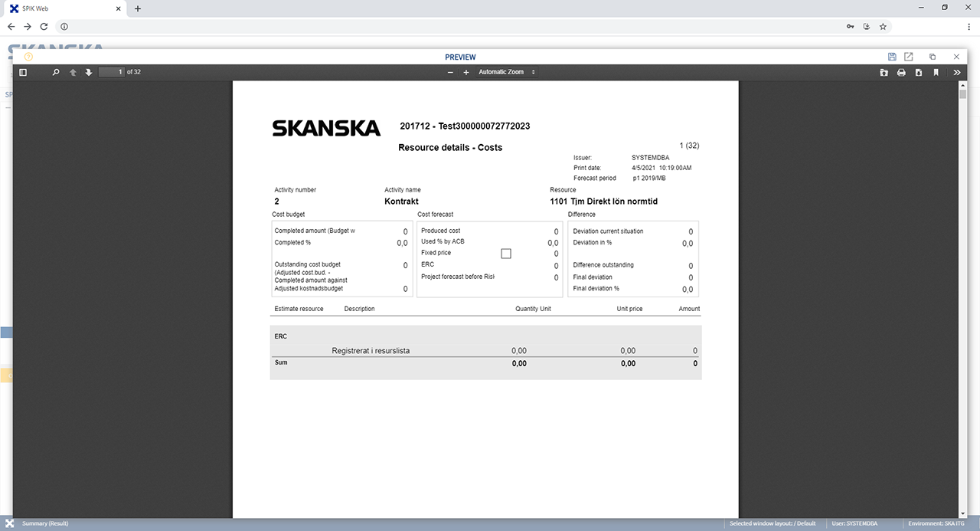The height and width of the screenshot is (531, 980).
Task: Close the Preview dialog
Action: click(x=956, y=57)
